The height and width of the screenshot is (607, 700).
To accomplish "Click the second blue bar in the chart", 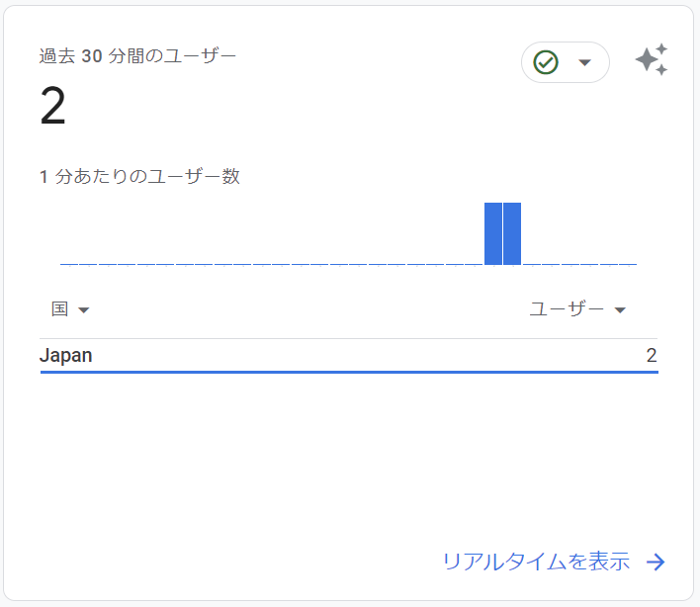I will click(x=512, y=234).
